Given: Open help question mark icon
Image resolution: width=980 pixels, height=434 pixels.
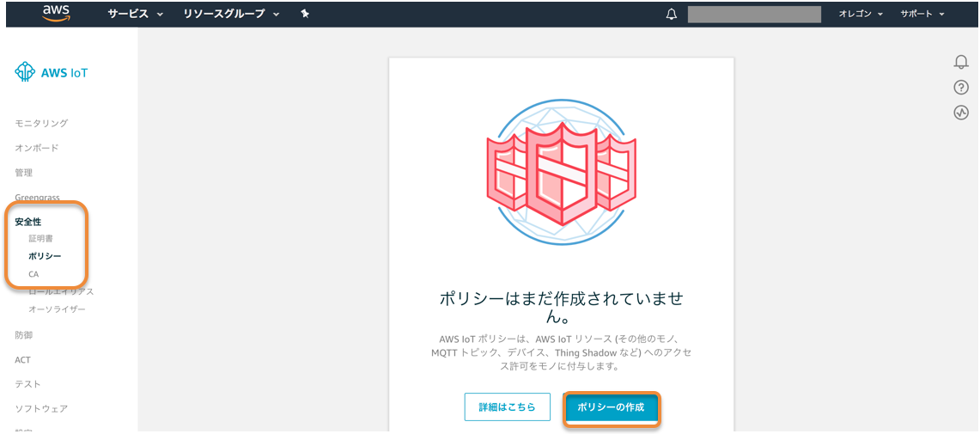Looking at the screenshot, I should click(x=961, y=88).
